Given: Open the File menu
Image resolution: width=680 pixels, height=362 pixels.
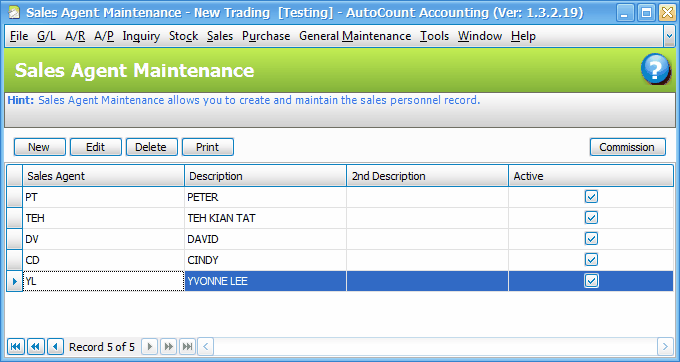Looking at the screenshot, I should [19, 36].
